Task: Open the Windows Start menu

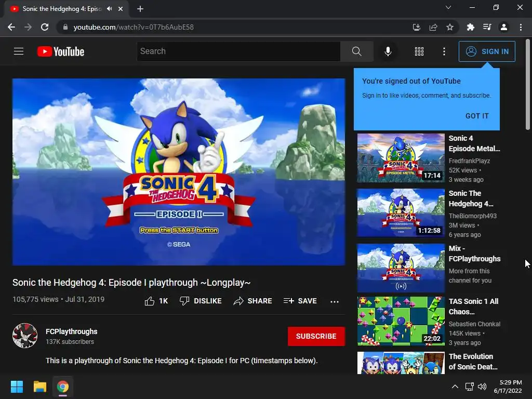Action: [17, 387]
